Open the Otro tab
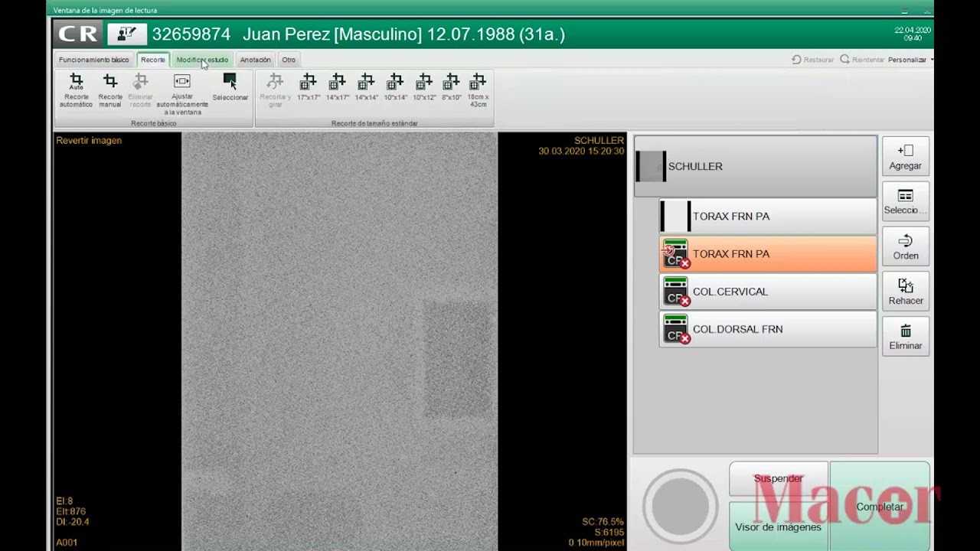Viewport: 980px width, 551px height. coord(289,60)
